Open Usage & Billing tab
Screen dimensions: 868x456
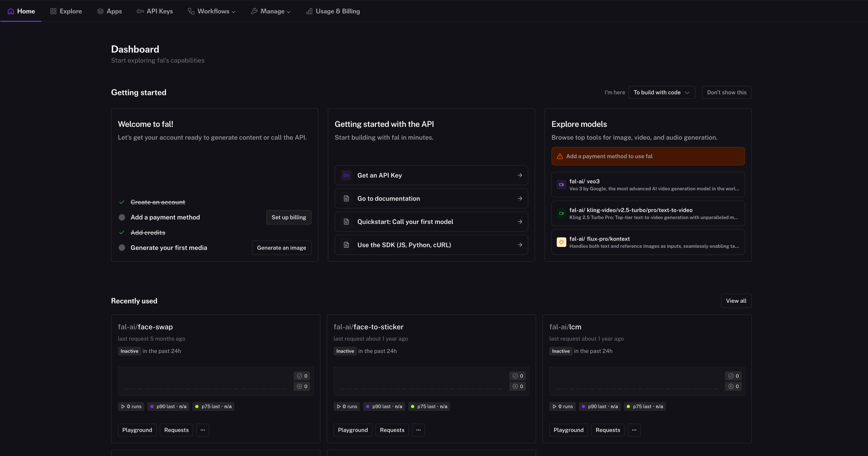point(333,11)
